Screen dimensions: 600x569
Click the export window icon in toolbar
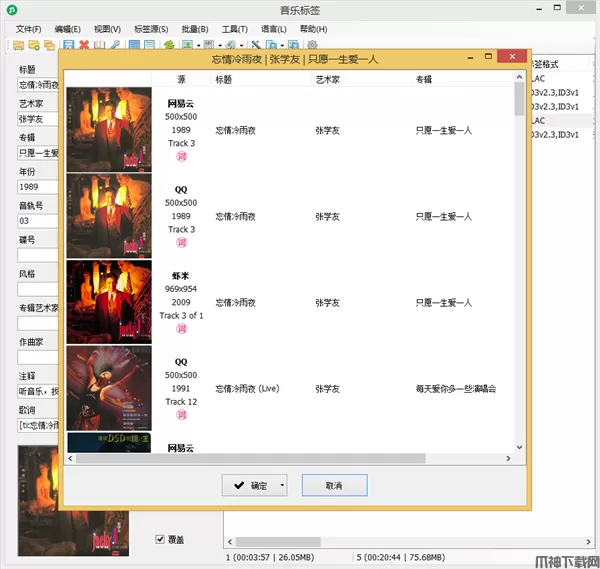click(x=293, y=45)
